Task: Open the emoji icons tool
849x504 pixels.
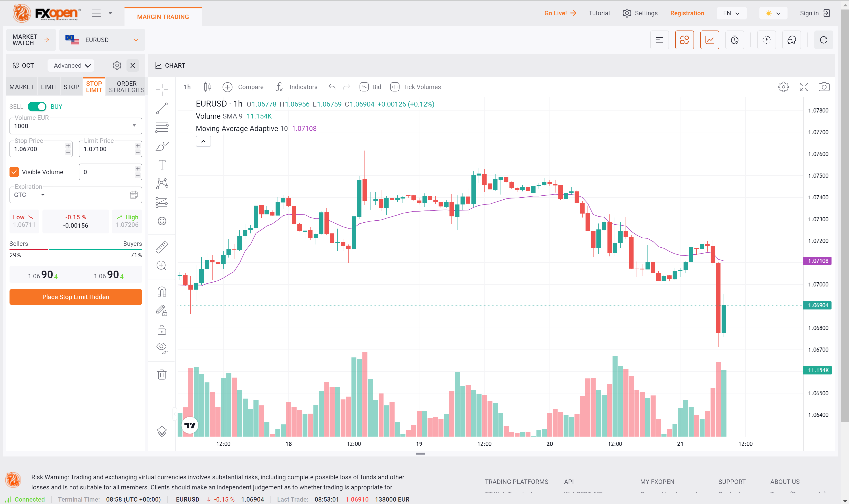Action: 162,221
